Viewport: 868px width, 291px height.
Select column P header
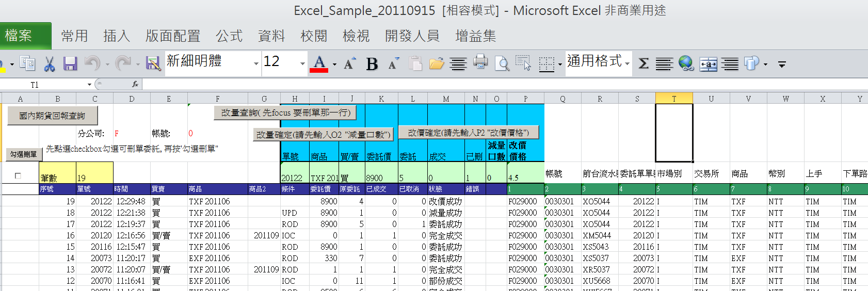click(525, 99)
